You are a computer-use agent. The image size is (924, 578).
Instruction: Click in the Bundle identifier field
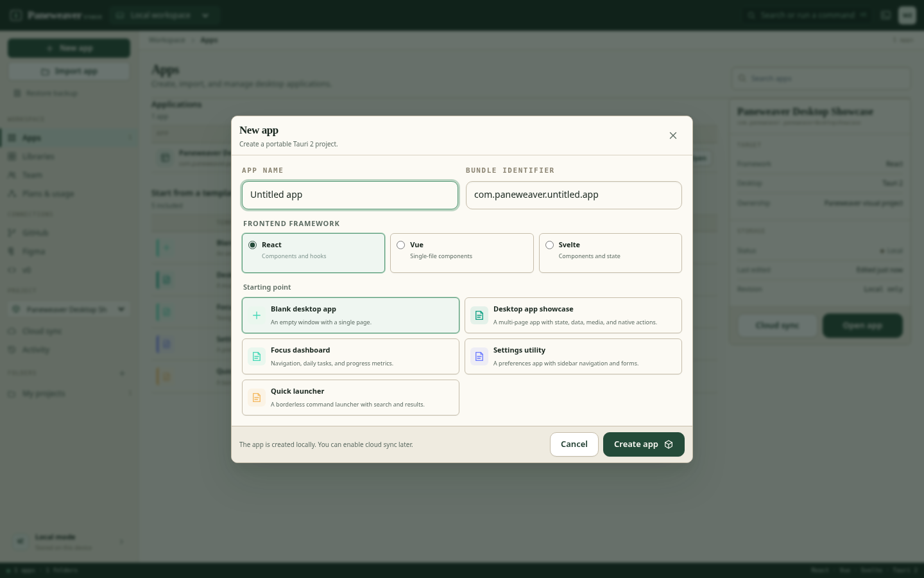[x=574, y=195]
